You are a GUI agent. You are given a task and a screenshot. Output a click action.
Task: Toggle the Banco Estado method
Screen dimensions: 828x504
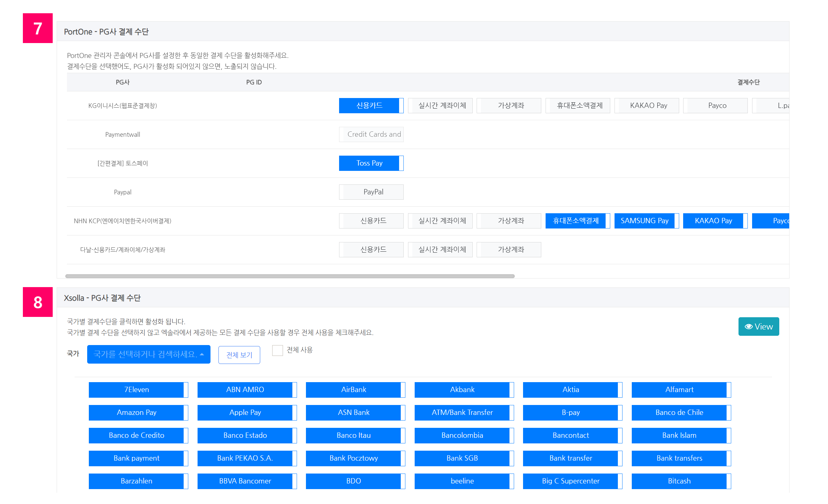coord(247,435)
